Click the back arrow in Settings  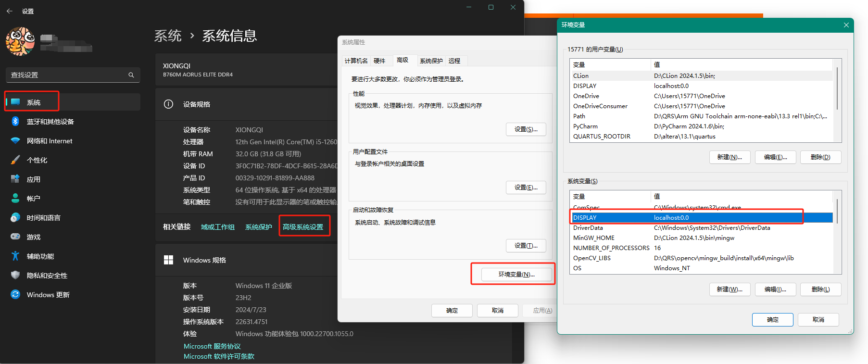(x=10, y=11)
